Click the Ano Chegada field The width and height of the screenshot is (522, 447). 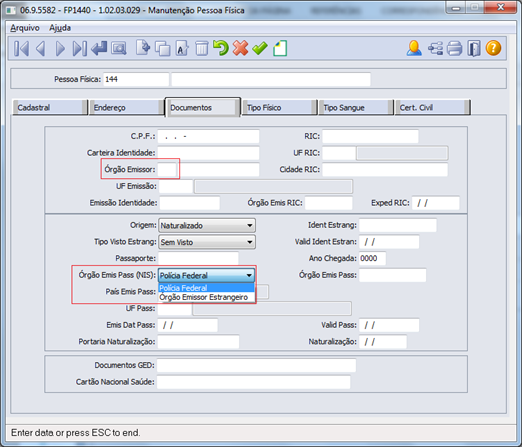point(372,258)
